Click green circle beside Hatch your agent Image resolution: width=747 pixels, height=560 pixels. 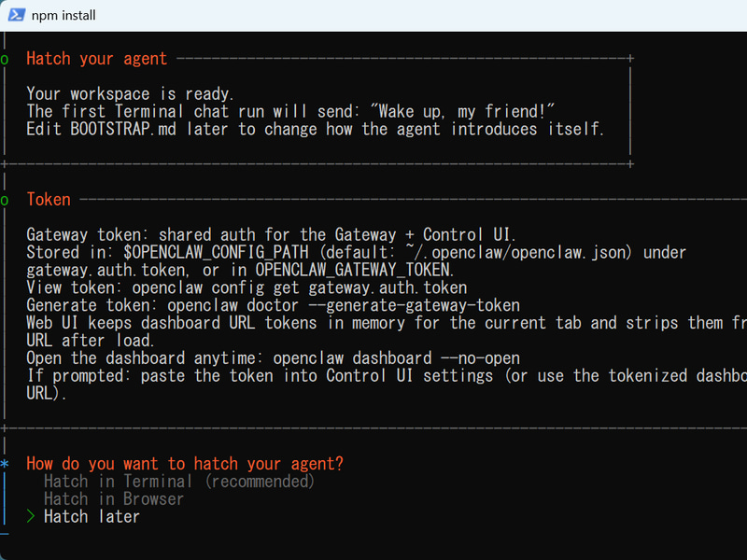(5, 60)
